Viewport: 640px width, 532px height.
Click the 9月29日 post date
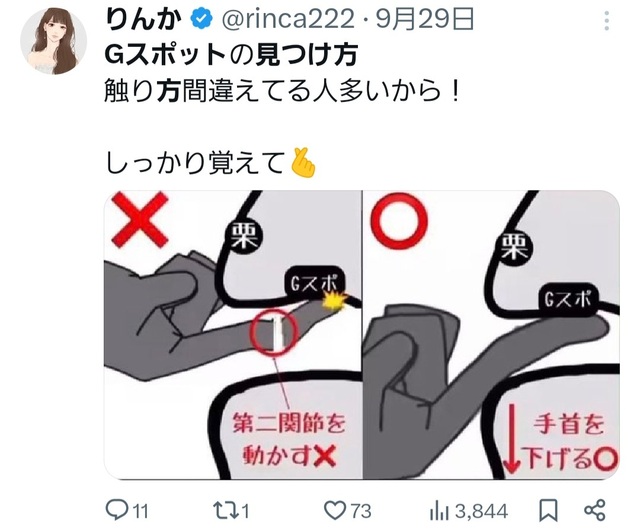pos(424,19)
